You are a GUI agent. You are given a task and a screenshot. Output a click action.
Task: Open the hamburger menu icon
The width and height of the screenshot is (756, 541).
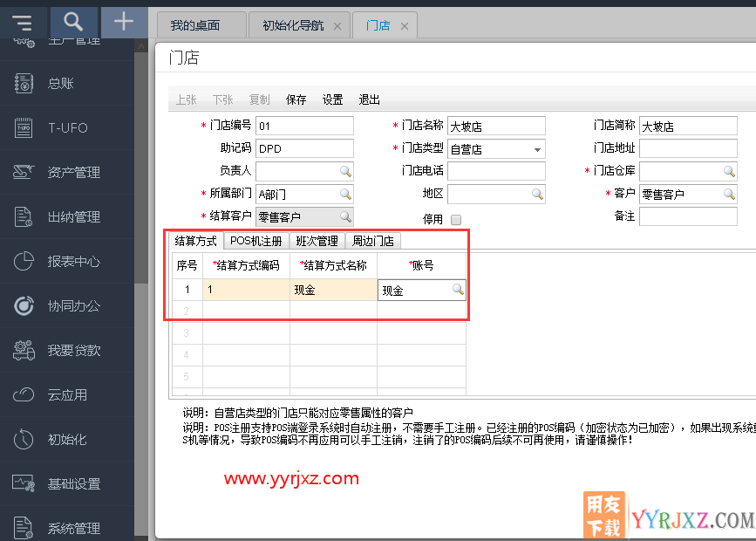(22, 22)
